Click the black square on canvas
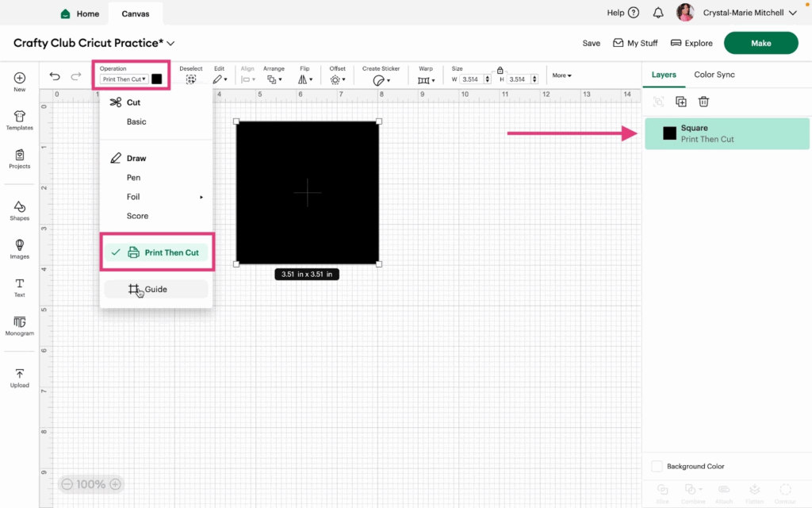 coord(308,193)
